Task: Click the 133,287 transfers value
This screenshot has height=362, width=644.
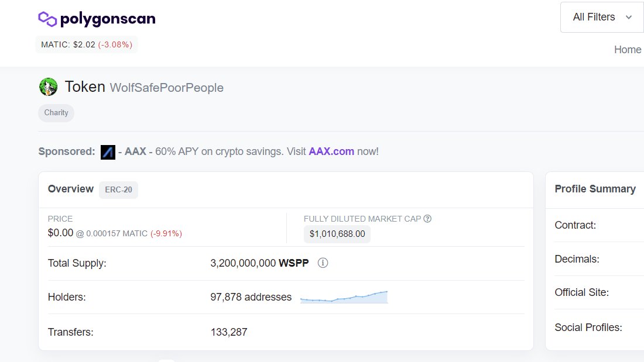Action: coord(229,332)
